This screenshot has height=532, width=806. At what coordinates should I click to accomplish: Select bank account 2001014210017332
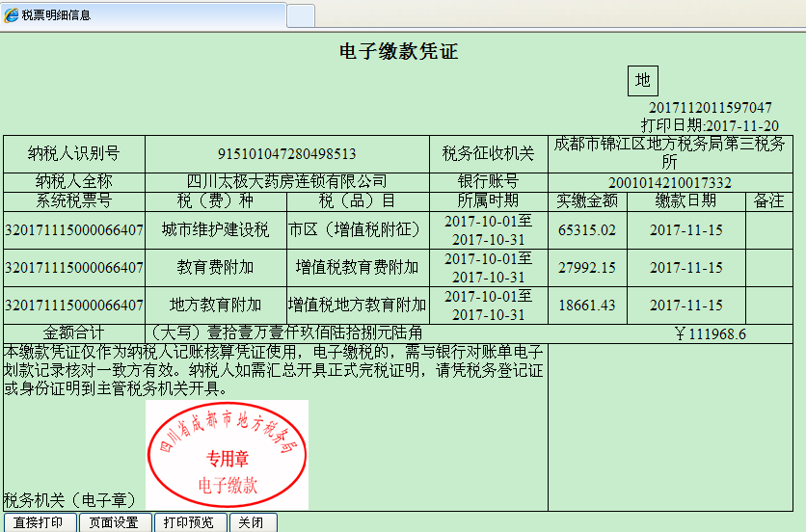(670, 182)
